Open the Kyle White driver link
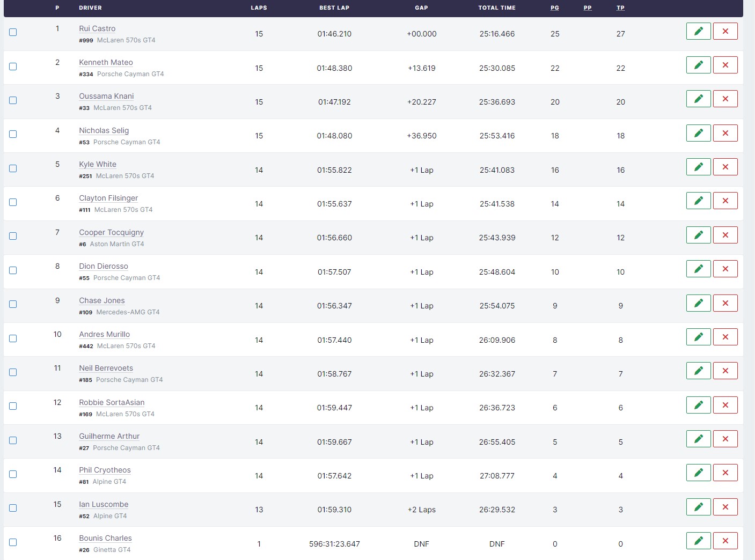The image size is (755, 560). 98,164
